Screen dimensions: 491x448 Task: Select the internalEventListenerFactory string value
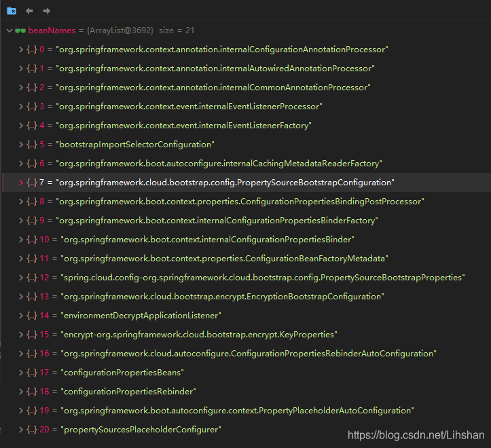pyautogui.click(x=183, y=126)
